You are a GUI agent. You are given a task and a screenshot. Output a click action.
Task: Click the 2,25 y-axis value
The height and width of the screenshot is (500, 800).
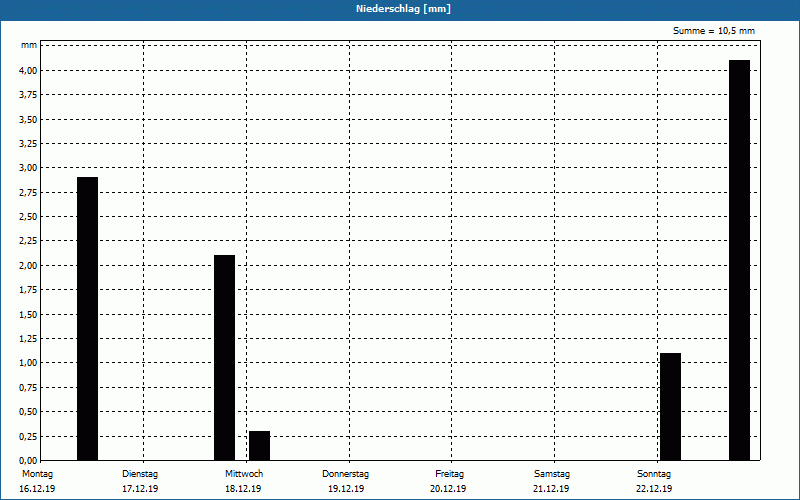(x=28, y=241)
